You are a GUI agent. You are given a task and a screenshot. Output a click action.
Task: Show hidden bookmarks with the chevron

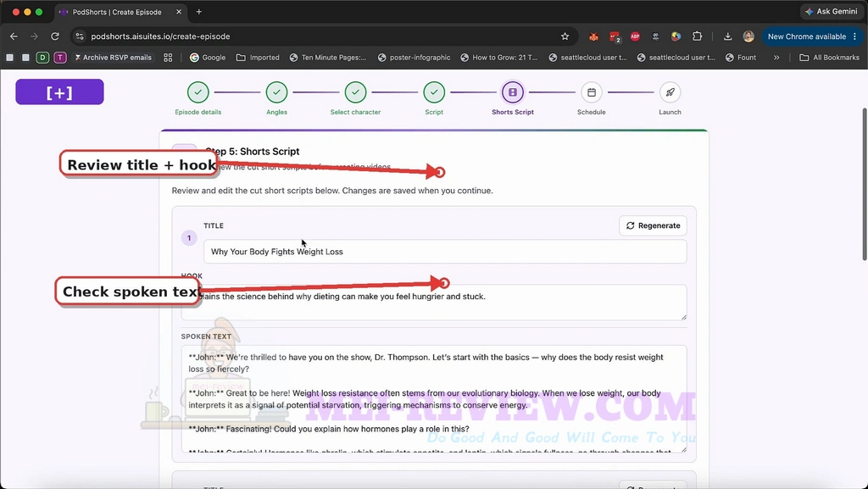tap(776, 58)
